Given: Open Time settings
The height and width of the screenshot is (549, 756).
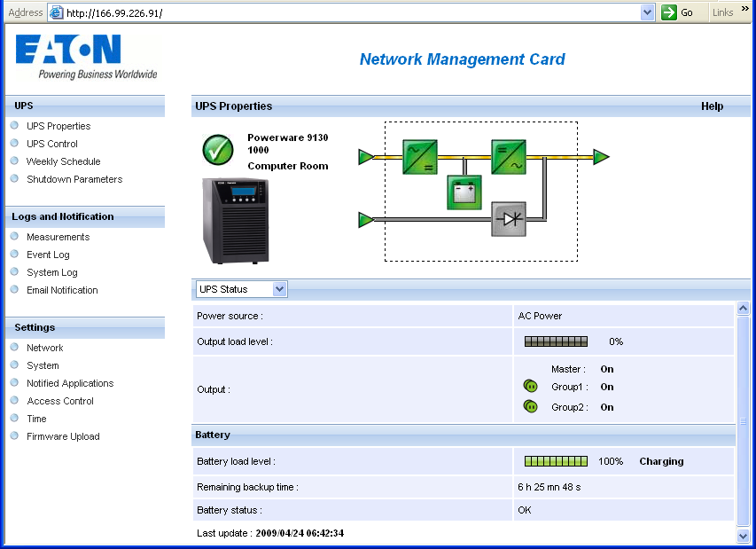Looking at the screenshot, I should [x=36, y=419].
